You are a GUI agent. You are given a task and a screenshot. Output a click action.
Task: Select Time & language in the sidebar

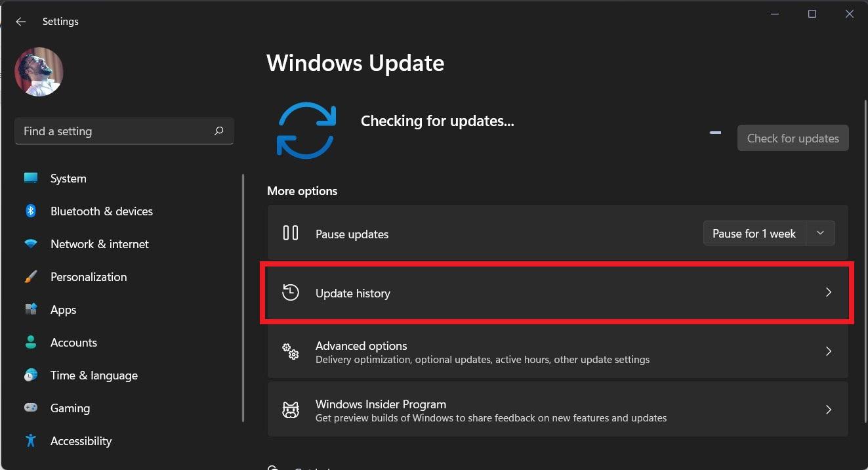[x=94, y=375]
